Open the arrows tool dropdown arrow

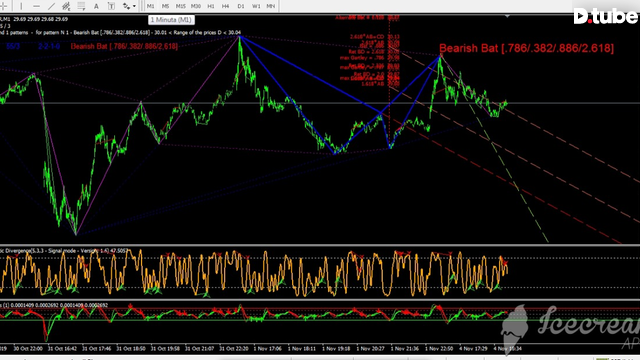pyautogui.click(x=134, y=6)
